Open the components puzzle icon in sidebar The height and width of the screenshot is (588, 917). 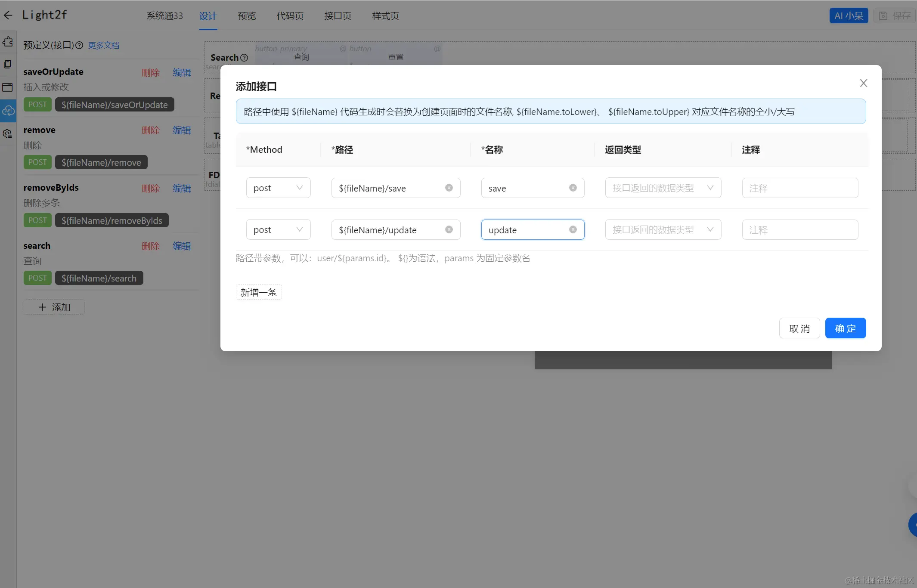pyautogui.click(x=8, y=41)
